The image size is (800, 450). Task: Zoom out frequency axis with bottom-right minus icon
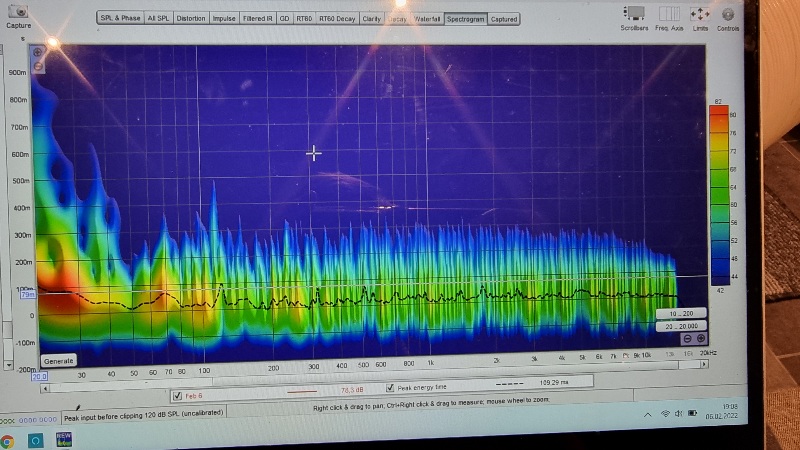[687, 339]
